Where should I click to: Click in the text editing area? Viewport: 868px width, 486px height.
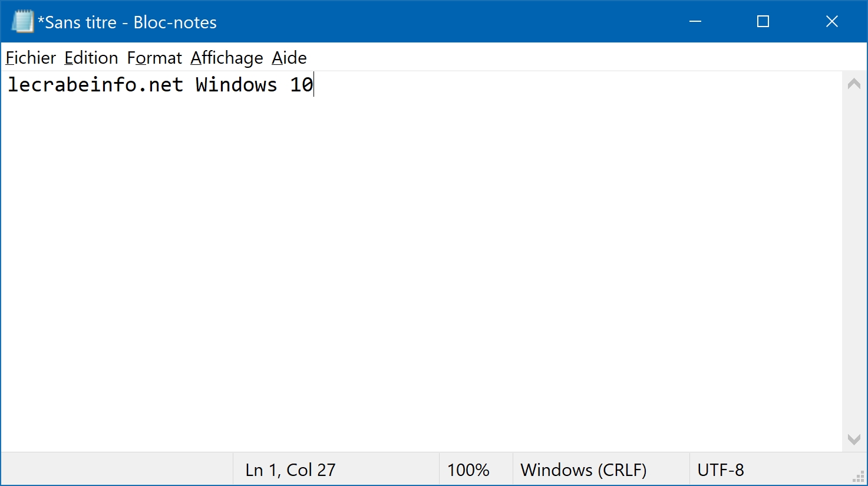[x=421, y=261]
